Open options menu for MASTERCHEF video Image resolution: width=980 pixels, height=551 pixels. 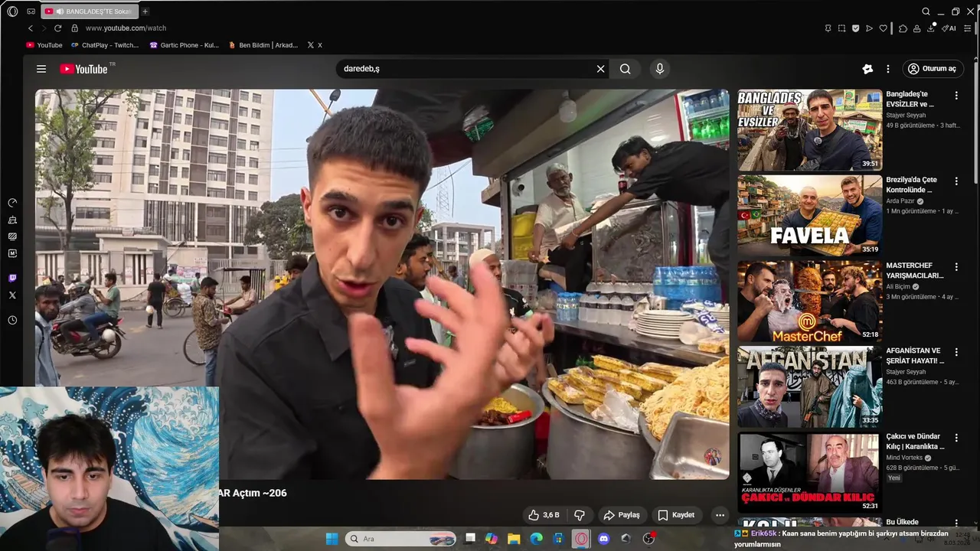click(956, 267)
